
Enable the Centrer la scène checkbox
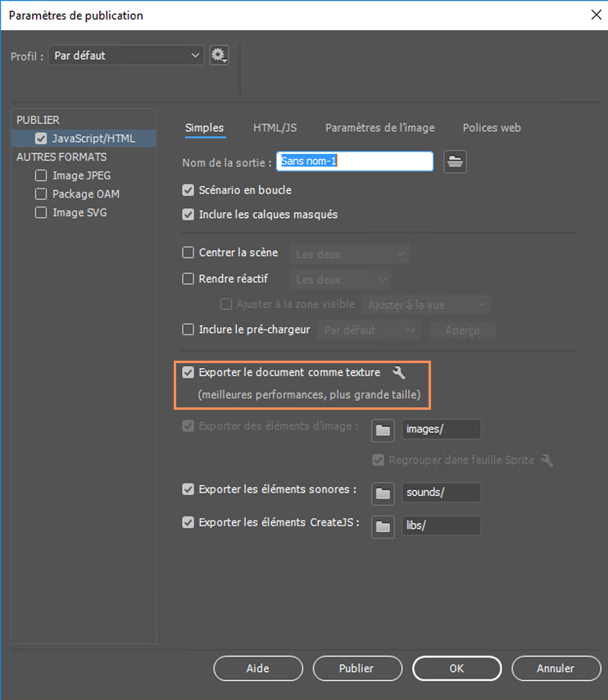(x=188, y=253)
